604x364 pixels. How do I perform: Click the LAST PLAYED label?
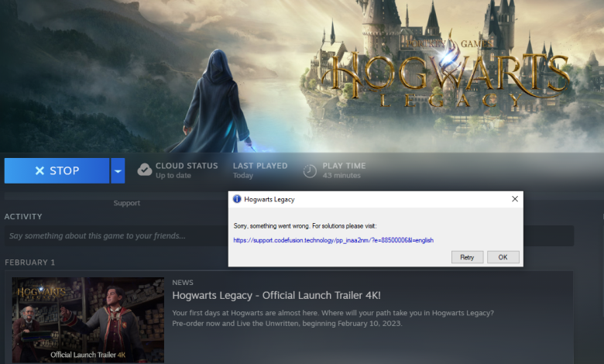coord(260,166)
